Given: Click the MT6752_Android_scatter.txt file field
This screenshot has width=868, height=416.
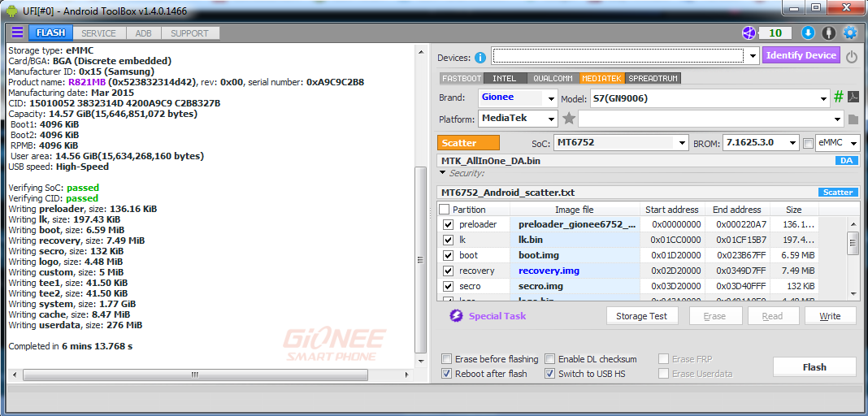Looking at the screenshot, I should (x=627, y=193).
